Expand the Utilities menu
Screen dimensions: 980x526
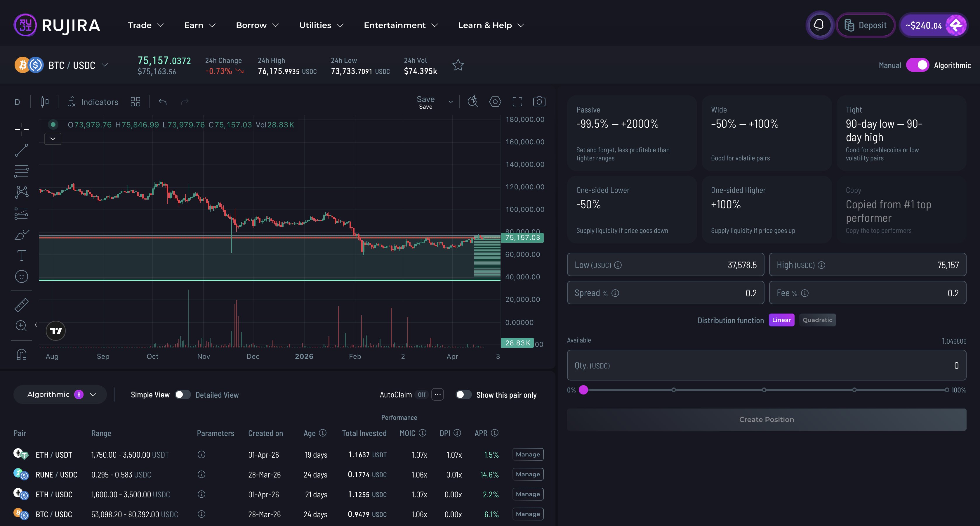321,25
